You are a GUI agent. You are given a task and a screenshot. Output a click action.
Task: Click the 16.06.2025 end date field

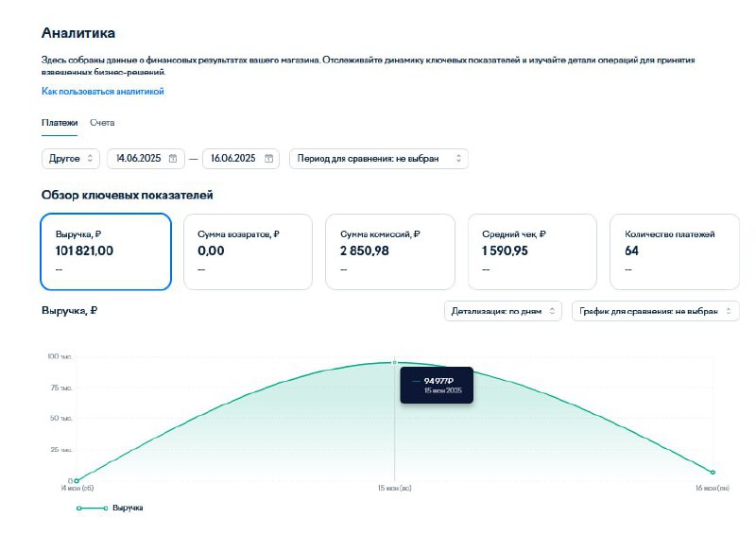click(x=241, y=159)
